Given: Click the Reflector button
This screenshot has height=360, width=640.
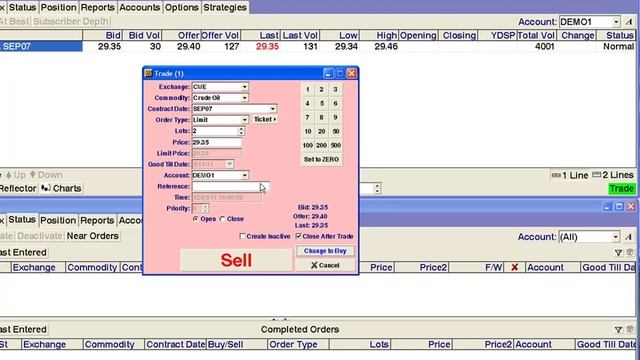Looking at the screenshot, I should tap(18, 188).
